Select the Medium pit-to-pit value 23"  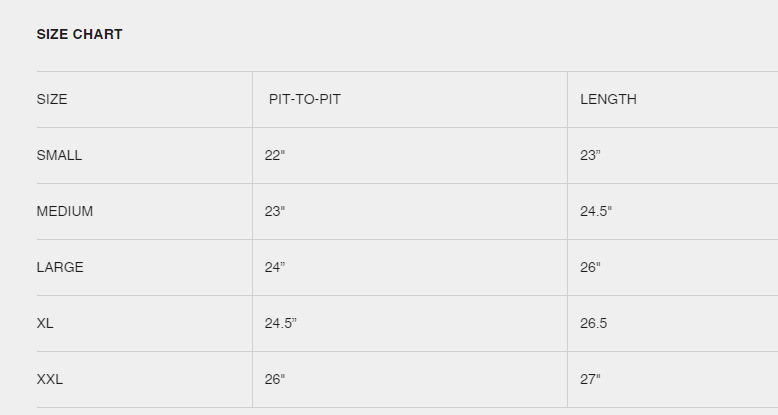pos(275,211)
